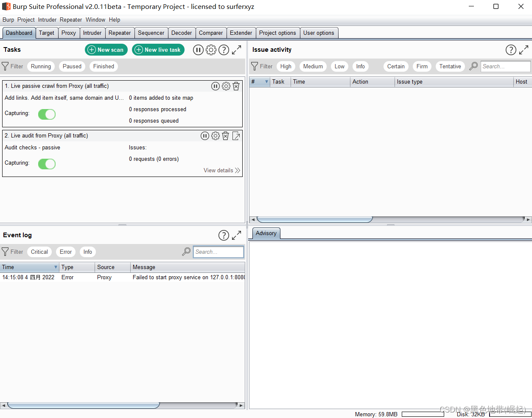Switch to the Target tab
Viewport: 532px width, 418px height.
[x=47, y=33]
